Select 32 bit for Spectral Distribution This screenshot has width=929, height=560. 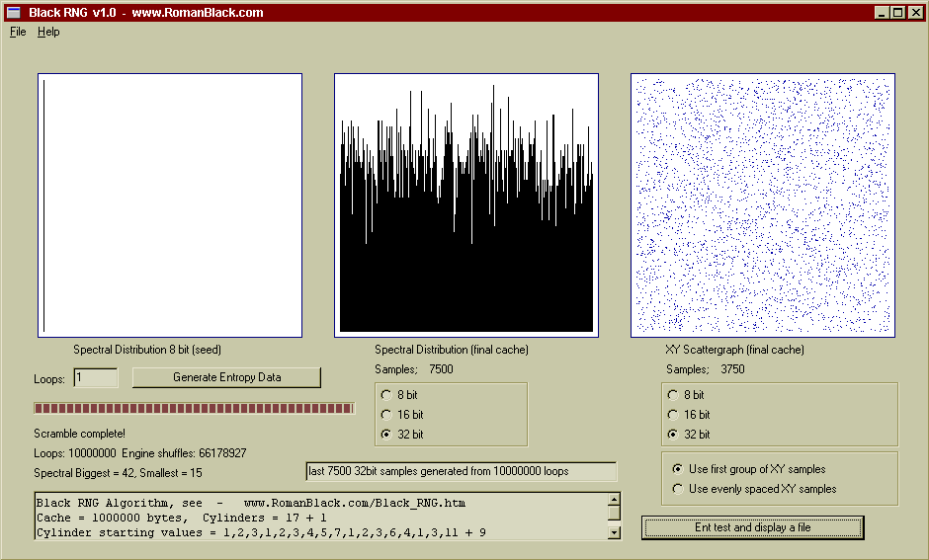click(386, 435)
